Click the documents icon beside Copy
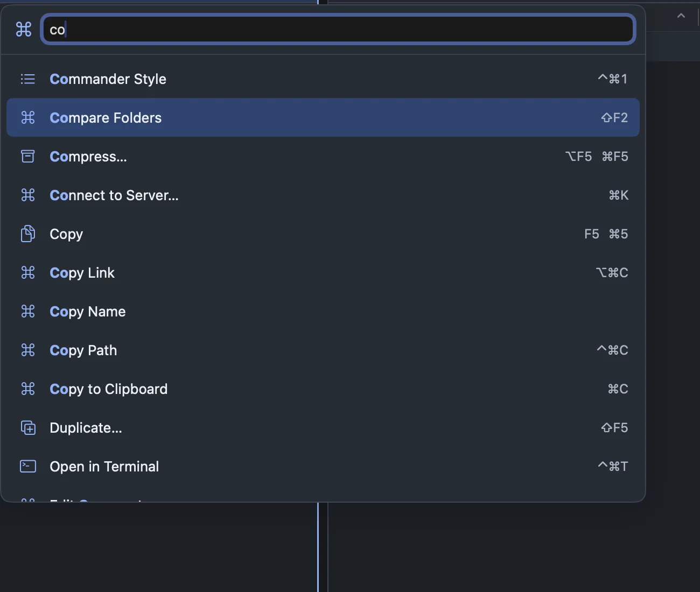The height and width of the screenshot is (592, 700). coord(28,234)
